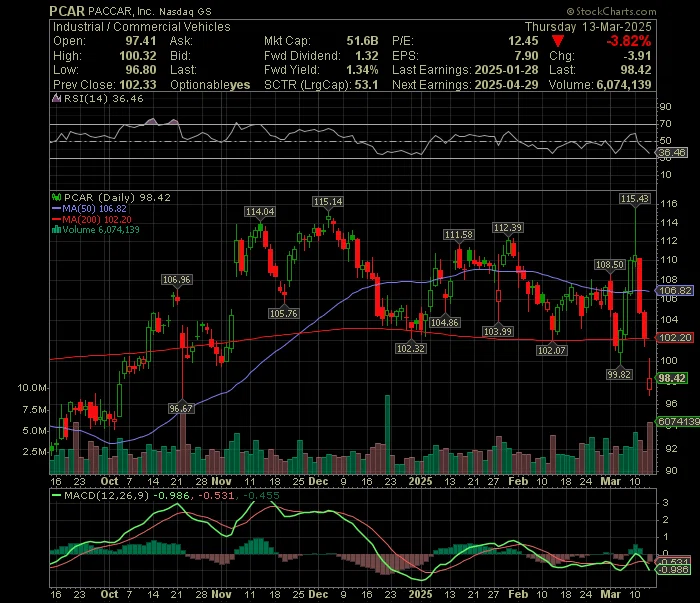The height and width of the screenshot is (603, 700).
Task: Click the red -3.82% percent change
Action: 629,41
